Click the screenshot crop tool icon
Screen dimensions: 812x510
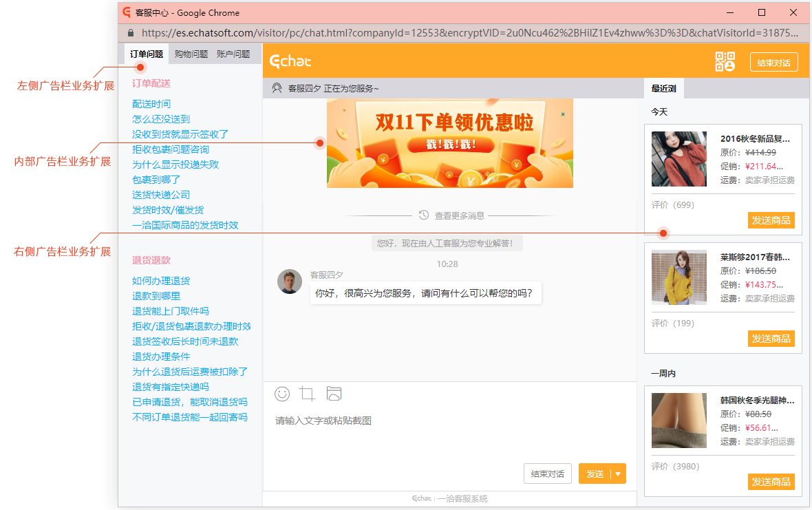(308, 394)
